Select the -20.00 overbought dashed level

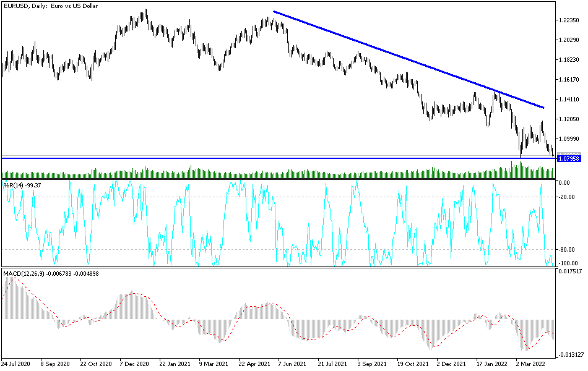click(248, 195)
